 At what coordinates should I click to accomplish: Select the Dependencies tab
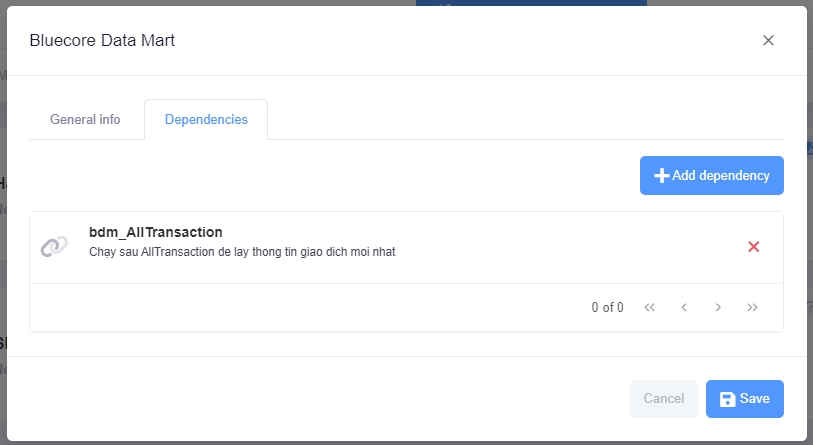point(206,119)
